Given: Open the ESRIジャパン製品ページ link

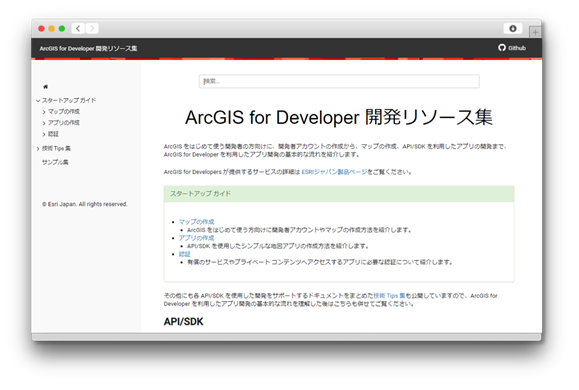Looking at the screenshot, I should pos(334,172).
